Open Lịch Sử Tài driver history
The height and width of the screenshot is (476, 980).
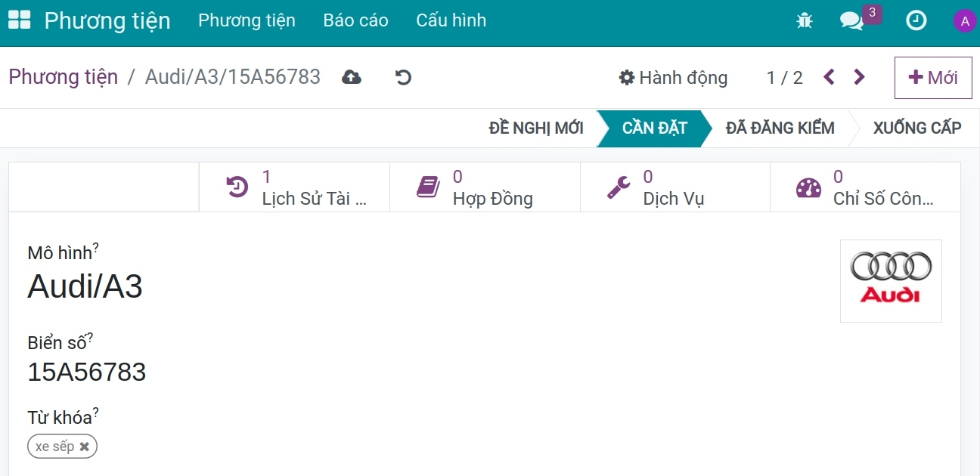[294, 187]
